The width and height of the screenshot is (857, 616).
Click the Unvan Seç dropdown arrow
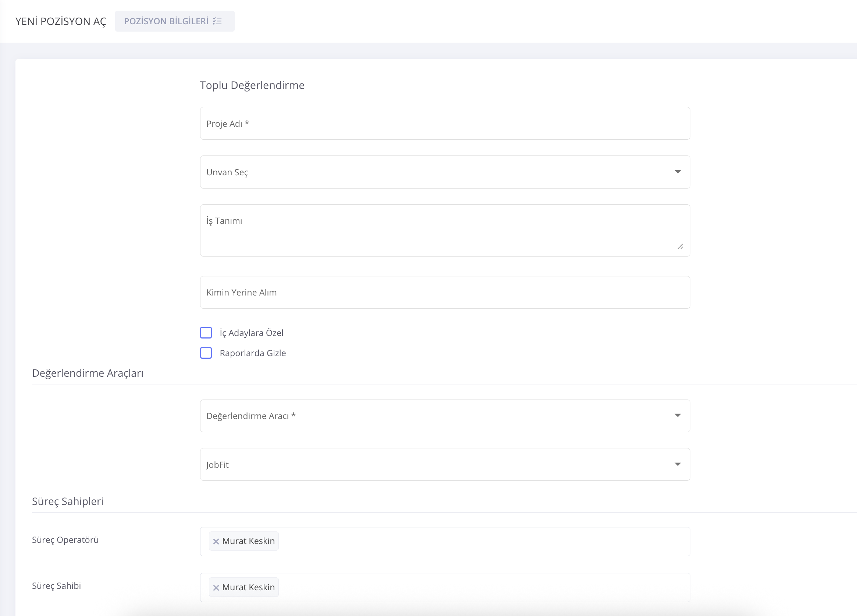(678, 172)
